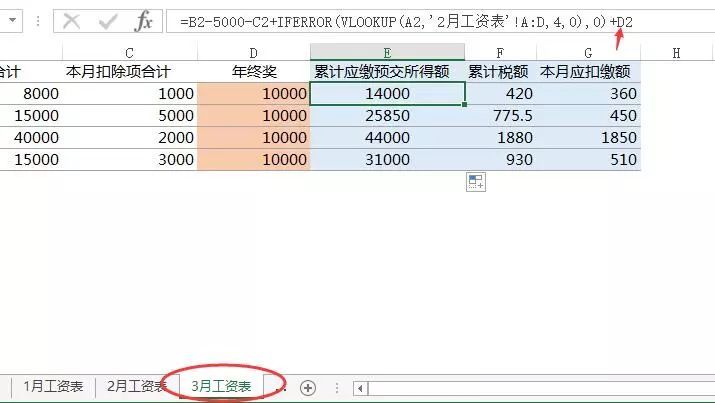The image size is (715, 403).
Task: Select orange cell 10000 in last row
Action: [253, 160]
